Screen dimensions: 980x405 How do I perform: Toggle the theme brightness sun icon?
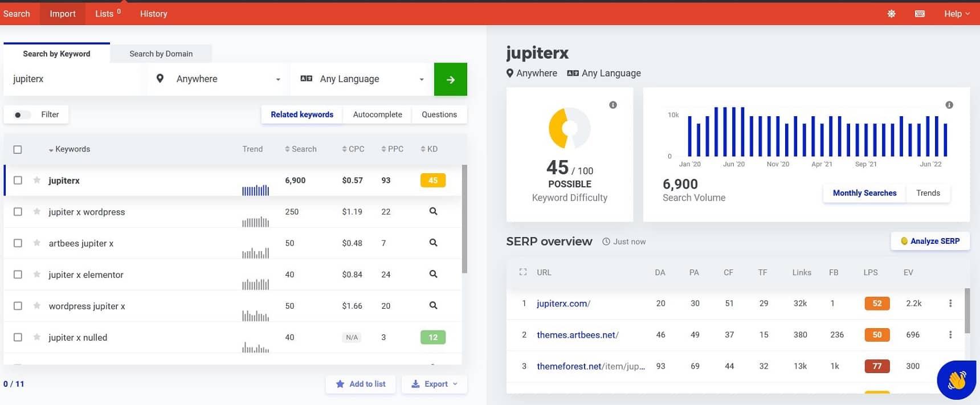point(892,14)
